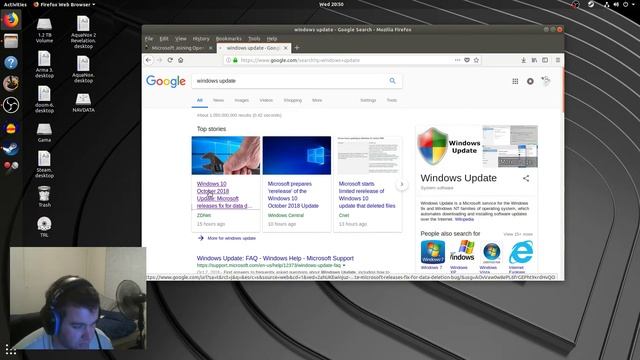Open the NAVDATA desktop drive icon

(x=83, y=102)
